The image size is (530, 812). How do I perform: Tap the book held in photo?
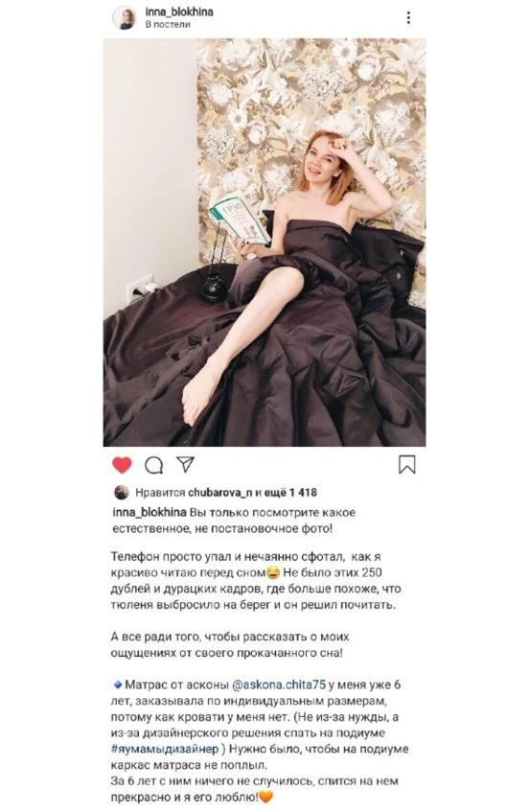[240, 219]
